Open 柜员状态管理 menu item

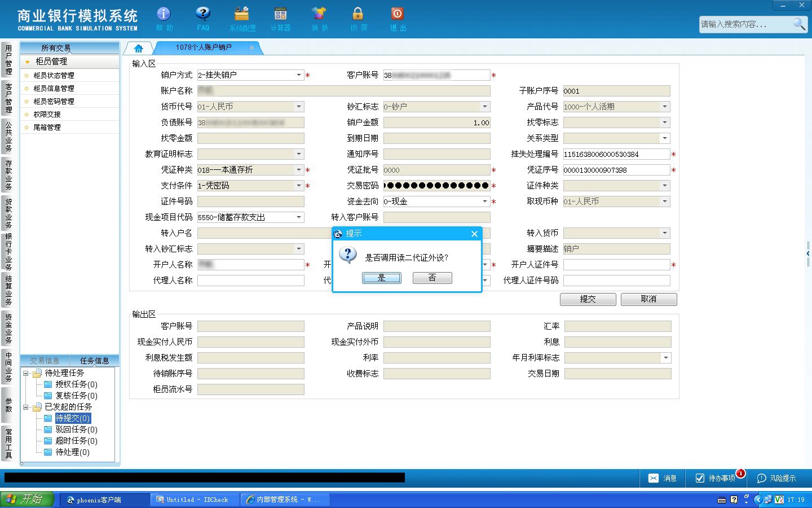click(54, 76)
